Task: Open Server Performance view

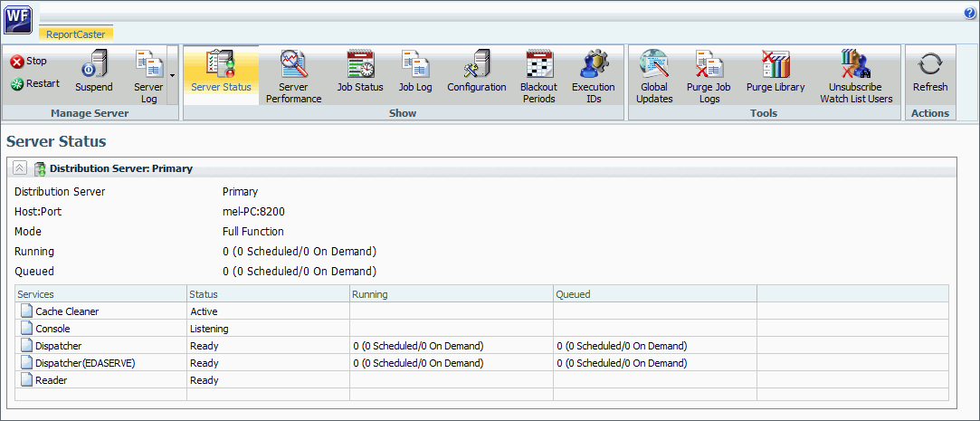Action: pos(294,76)
